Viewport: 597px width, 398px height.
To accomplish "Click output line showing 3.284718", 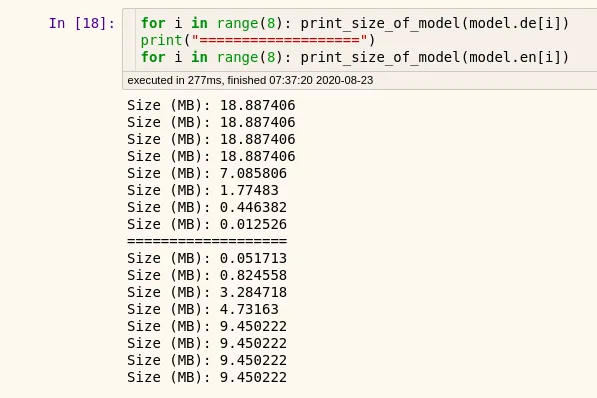I will (x=207, y=292).
